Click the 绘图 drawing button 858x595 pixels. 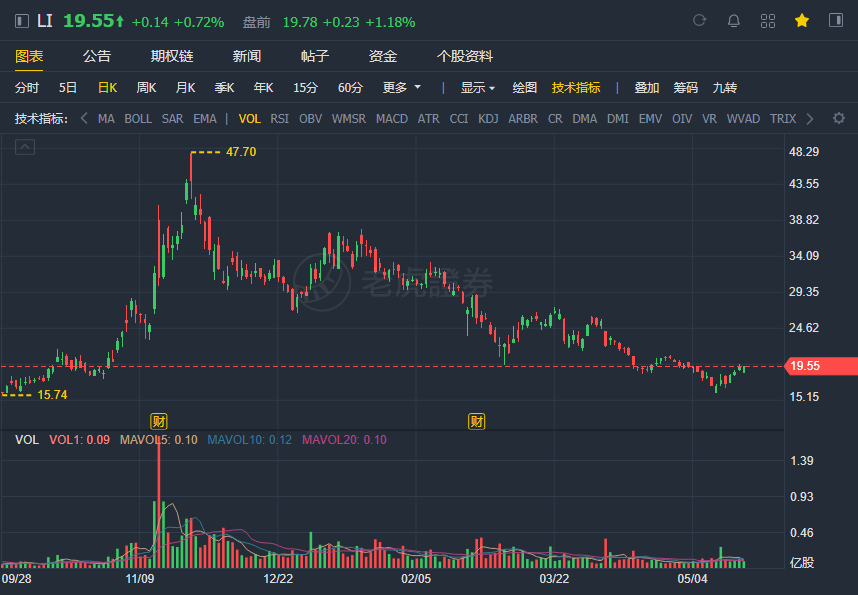pos(524,88)
